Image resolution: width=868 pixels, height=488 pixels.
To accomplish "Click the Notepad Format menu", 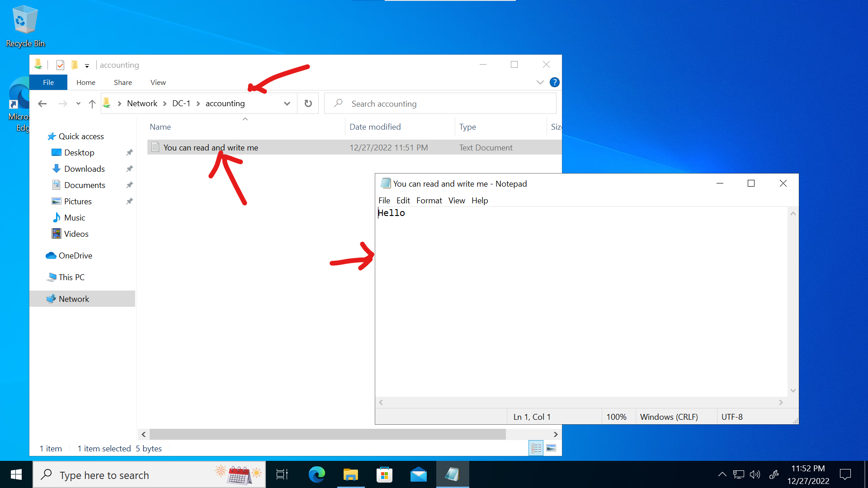I will [428, 200].
